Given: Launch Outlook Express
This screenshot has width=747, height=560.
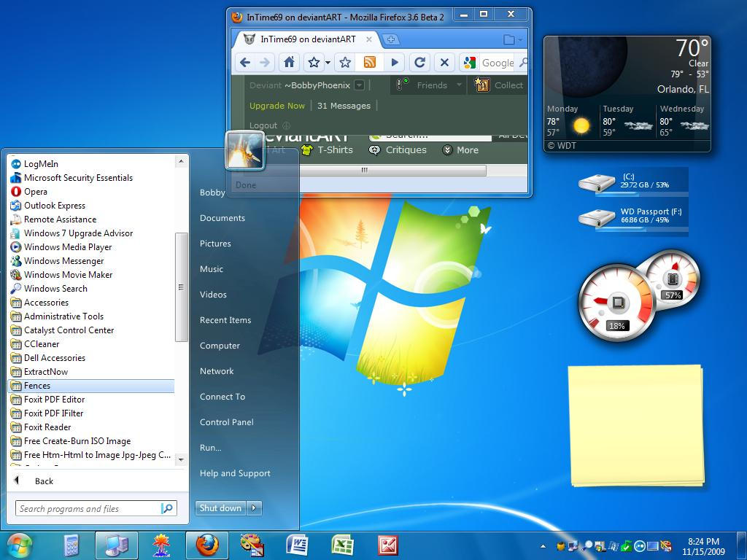Looking at the screenshot, I should pos(47,205).
